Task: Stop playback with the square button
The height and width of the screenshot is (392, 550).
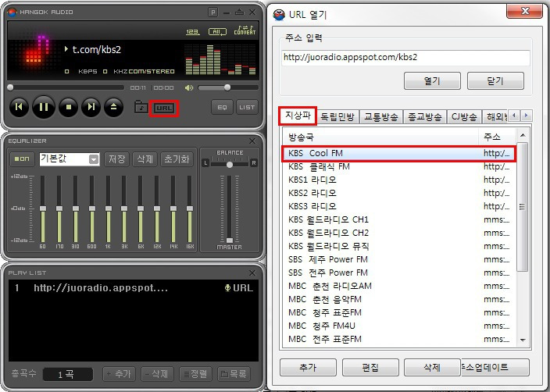Action: (x=69, y=107)
